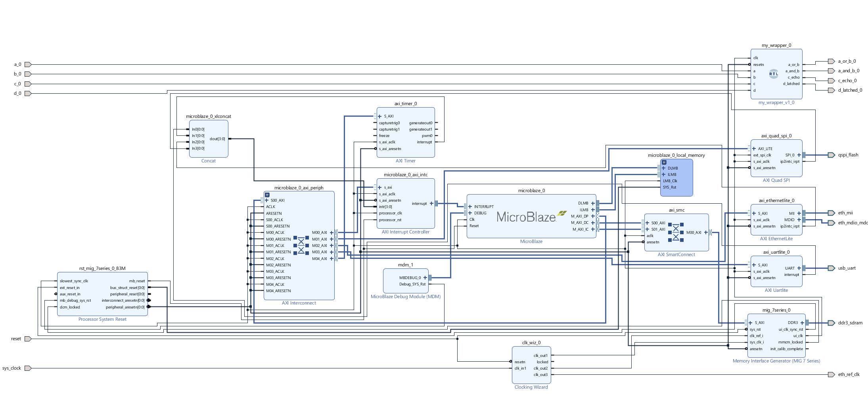Expand M04_AXI on microblaze_0_axi_periph
This screenshot has width=868, height=399.
tap(331, 258)
